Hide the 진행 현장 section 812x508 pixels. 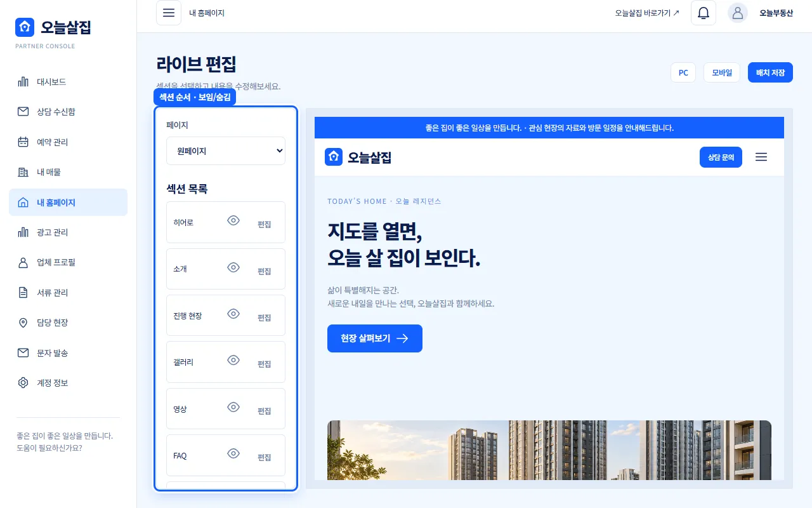tap(233, 314)
